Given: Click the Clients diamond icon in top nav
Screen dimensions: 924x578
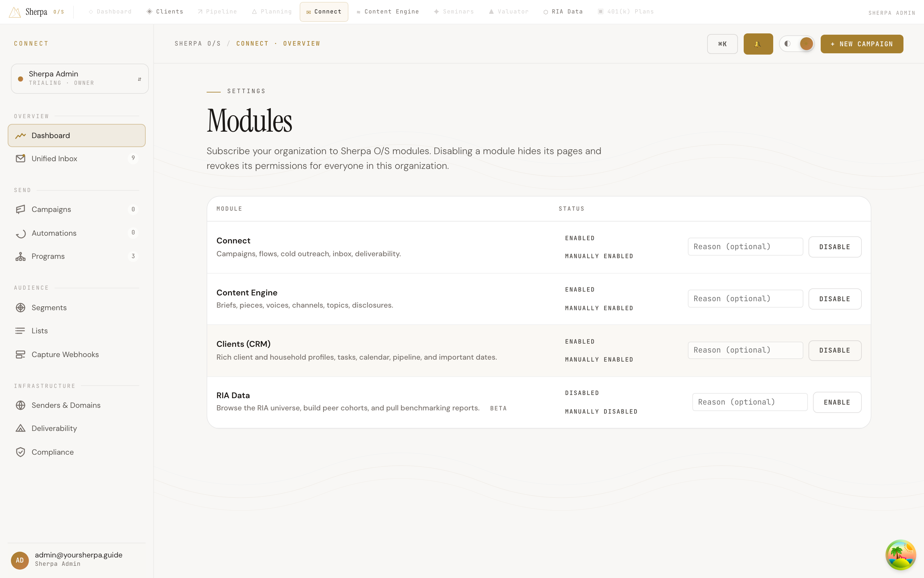Looking at the screenshot, I should coord(150,12).
